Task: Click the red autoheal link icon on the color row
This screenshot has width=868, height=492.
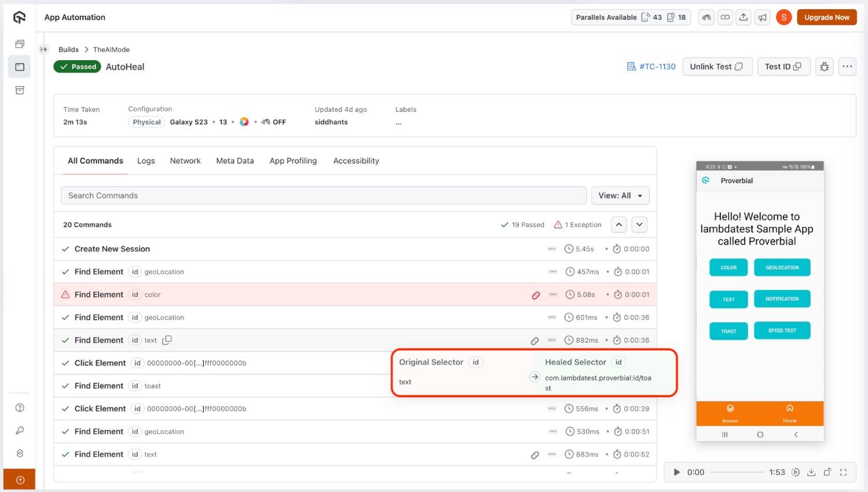Action: pos(536,295)
